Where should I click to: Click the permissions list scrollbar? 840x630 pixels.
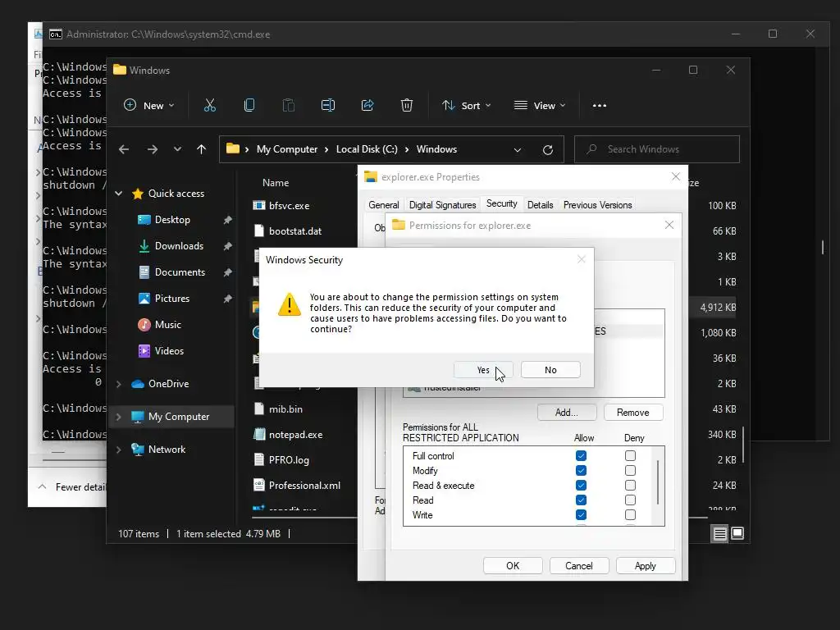pos(659,482)
